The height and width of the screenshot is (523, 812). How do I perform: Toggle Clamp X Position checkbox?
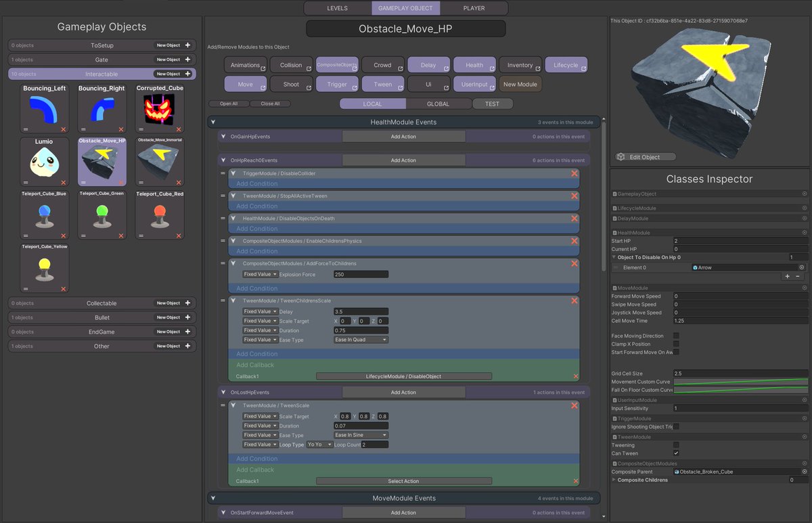coord(676,344)
